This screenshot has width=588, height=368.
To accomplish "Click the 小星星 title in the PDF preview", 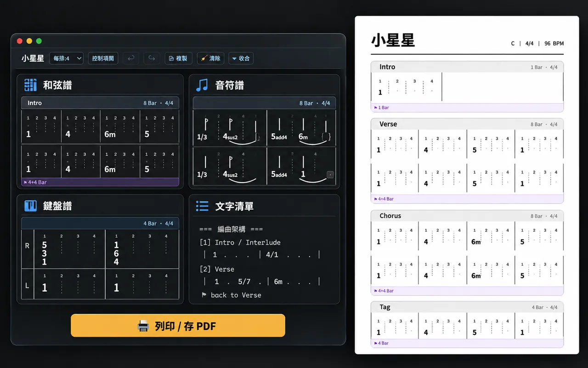I will click(x=393, y=40).
